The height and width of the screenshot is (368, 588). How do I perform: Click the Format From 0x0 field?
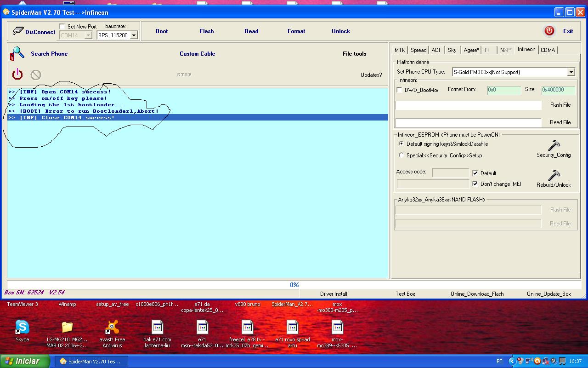tap(504, 90)
